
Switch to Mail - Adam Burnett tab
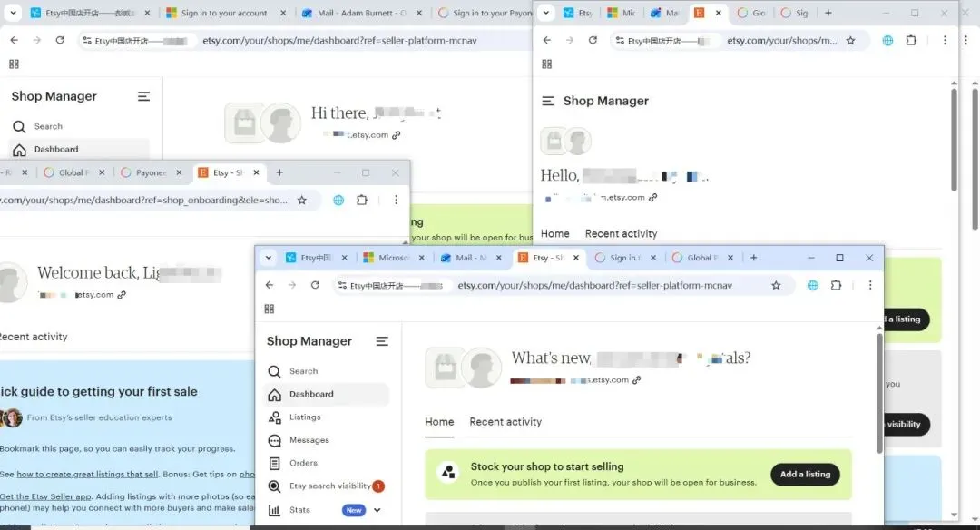click(x=360, y=13)
